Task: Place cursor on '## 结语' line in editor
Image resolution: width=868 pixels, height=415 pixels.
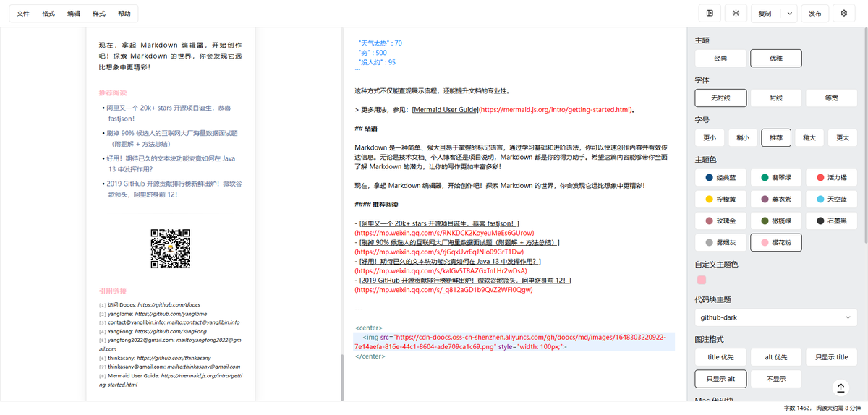Action: [x=365, y=129]
